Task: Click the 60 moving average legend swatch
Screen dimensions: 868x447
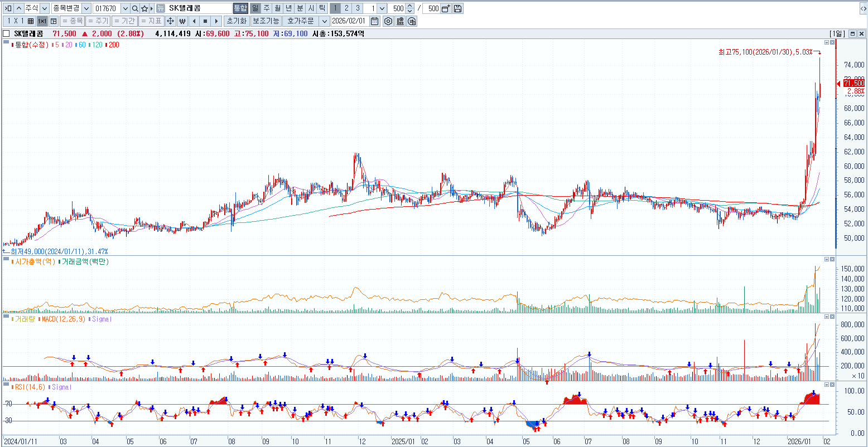Action: (x=76, y=45)
